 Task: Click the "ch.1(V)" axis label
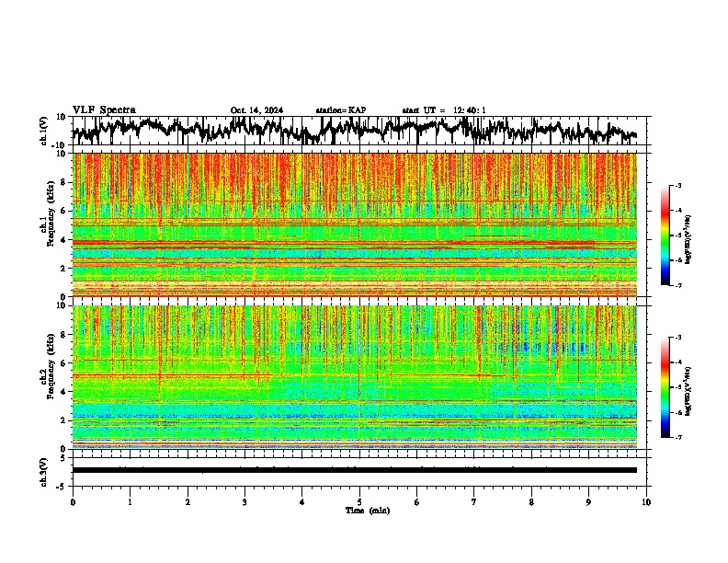44,131
